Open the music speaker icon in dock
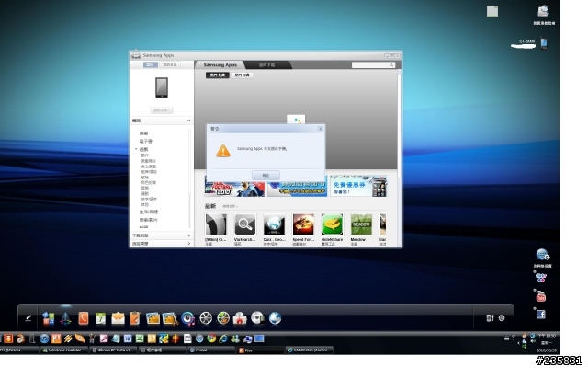This screenshot has width=588, height=368. click(187, 318)
